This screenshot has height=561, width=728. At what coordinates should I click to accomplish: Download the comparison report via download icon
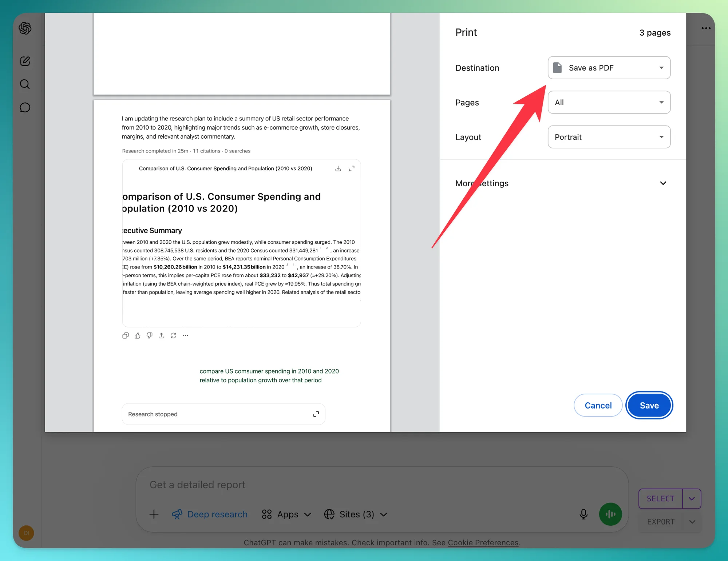coord(338,168)
